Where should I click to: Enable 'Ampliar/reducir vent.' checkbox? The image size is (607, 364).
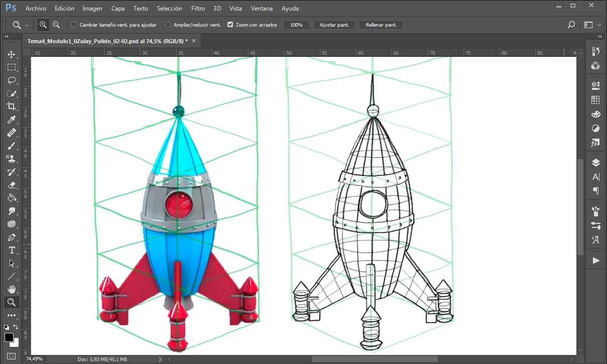pyautogui.click(x=168, y=25)
